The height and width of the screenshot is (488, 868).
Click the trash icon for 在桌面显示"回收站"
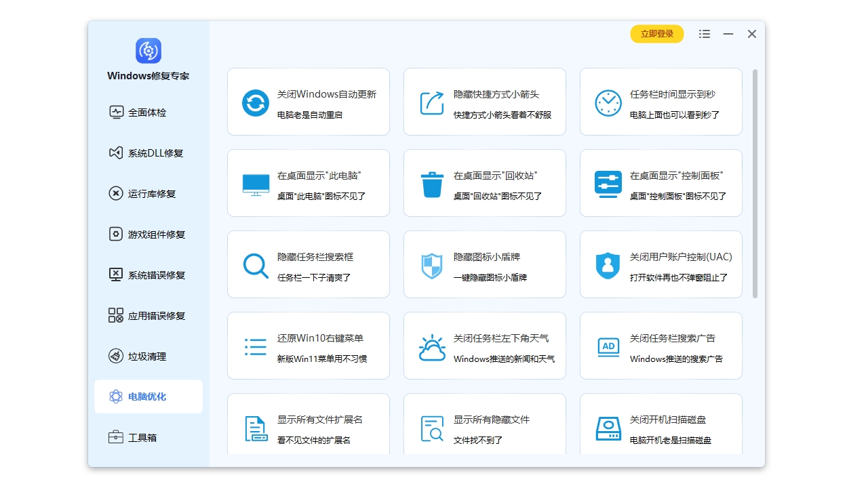431,183
